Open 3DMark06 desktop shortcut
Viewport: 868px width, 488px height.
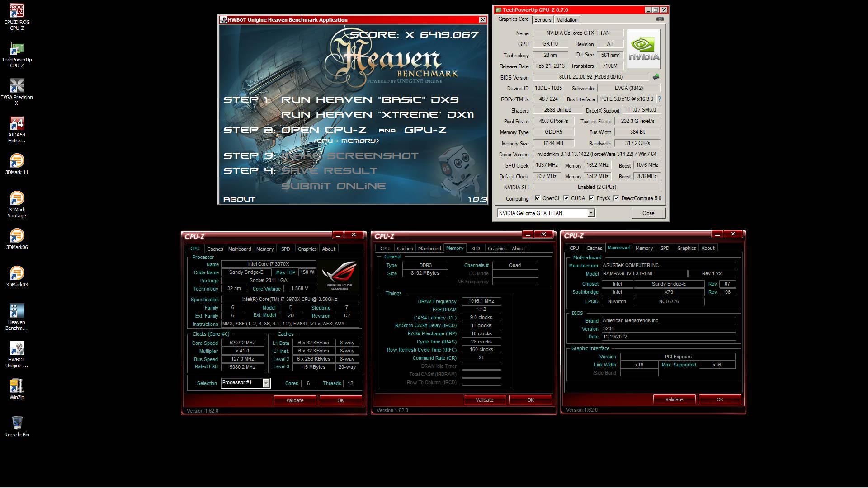[x=17, y=239]
